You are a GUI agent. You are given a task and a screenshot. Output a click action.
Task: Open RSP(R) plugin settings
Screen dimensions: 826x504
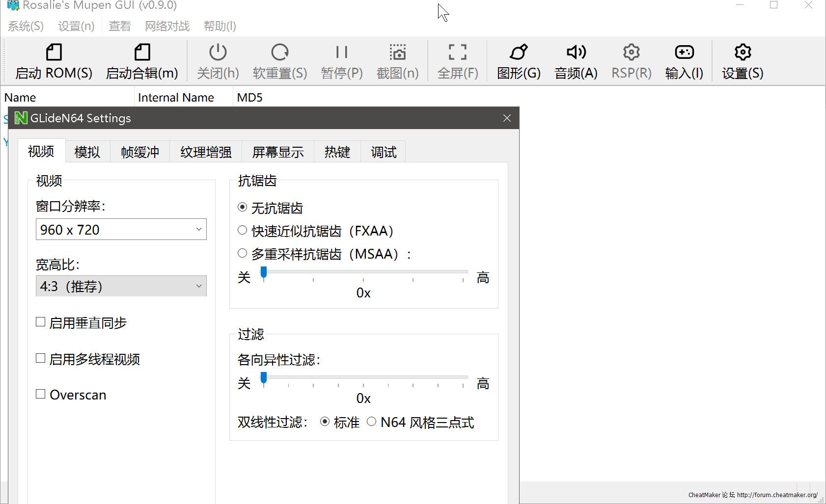(x=632, y=61)
